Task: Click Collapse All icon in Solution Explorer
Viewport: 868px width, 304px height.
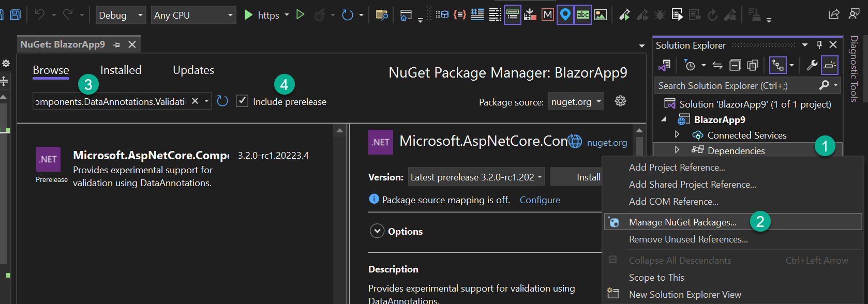Action: point(735,65)
